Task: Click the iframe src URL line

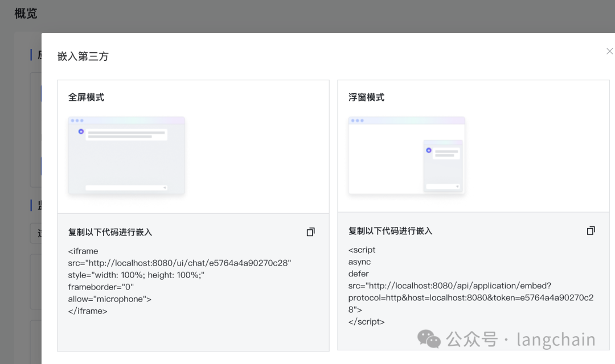Action: point(179,263)
